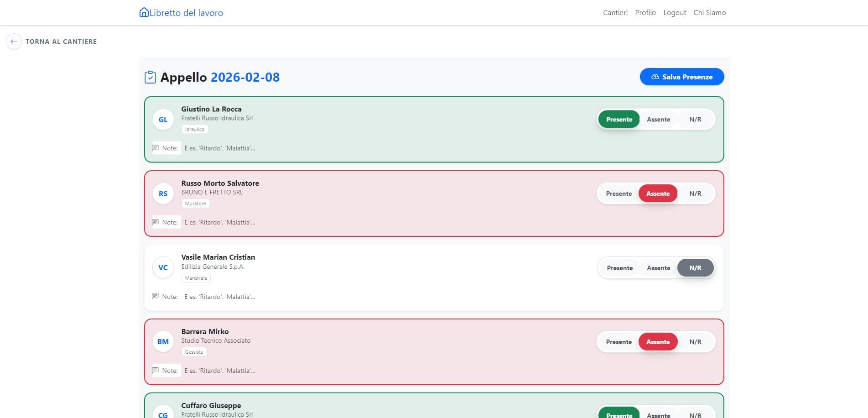Viewport: 868px width, 418px height.
Task: Click the Libretto del lavoro house icon
Action: (144, 12)
